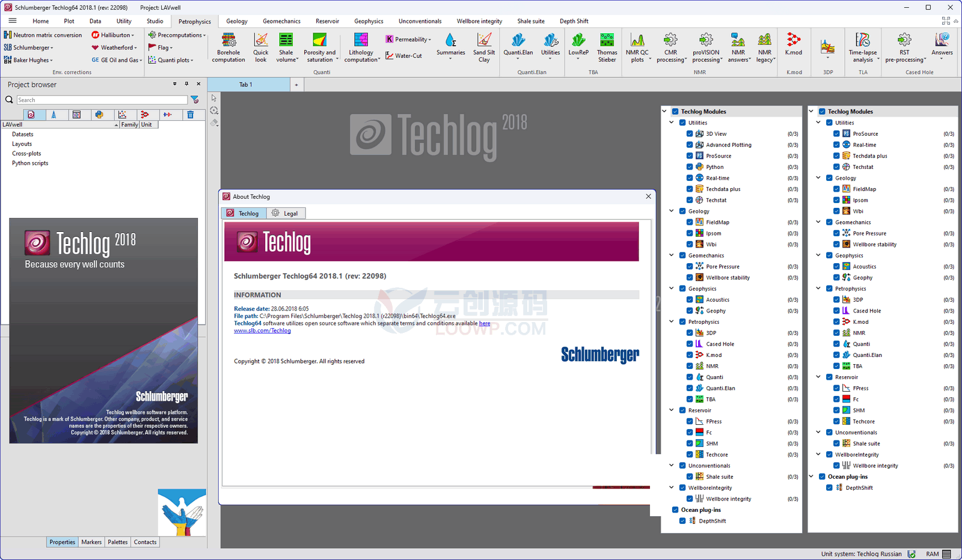This screenshot has width=962, height=560.
Task: Open the GE Oil and Gas dropdown
Action: point(117,60)
